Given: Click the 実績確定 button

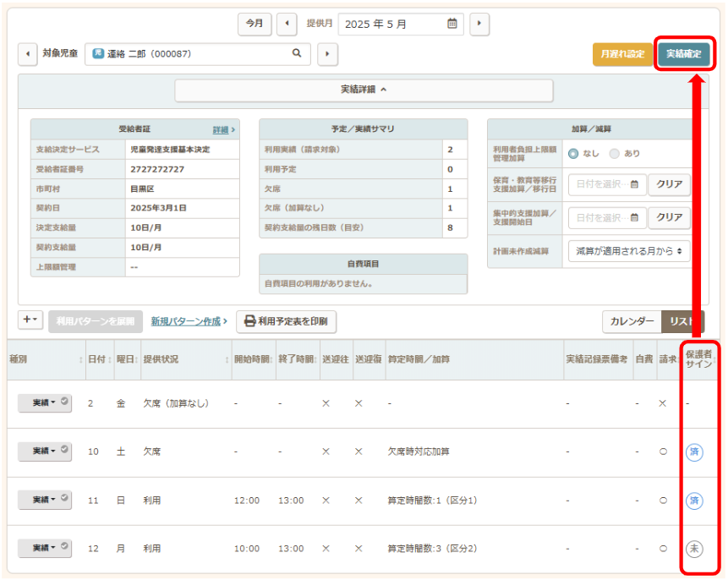Looking at the screenshot, I should coord(683,54).
